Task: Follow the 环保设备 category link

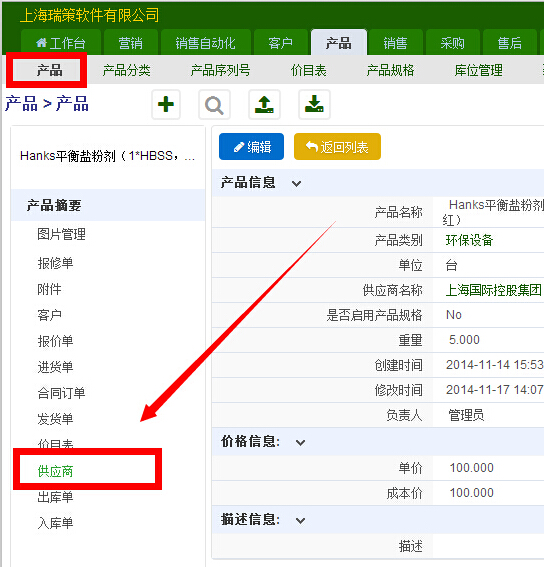Action: [469, 240]
